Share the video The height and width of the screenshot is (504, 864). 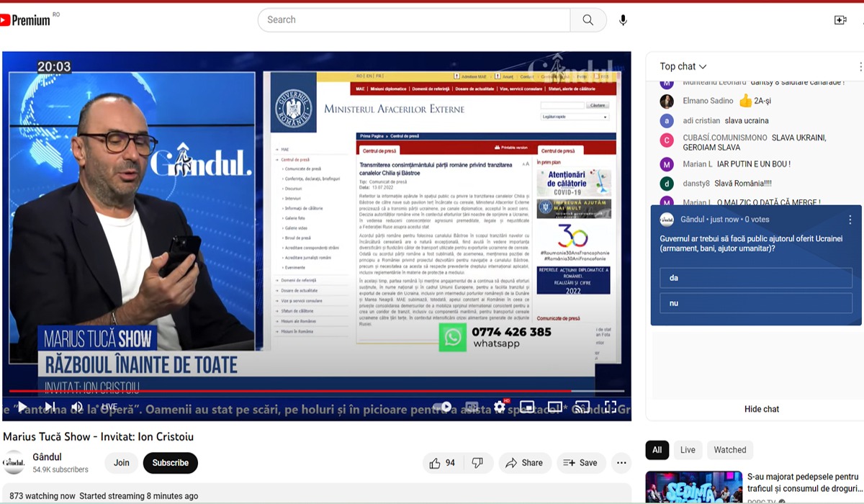pyautogui.click(x=525, y=463)
